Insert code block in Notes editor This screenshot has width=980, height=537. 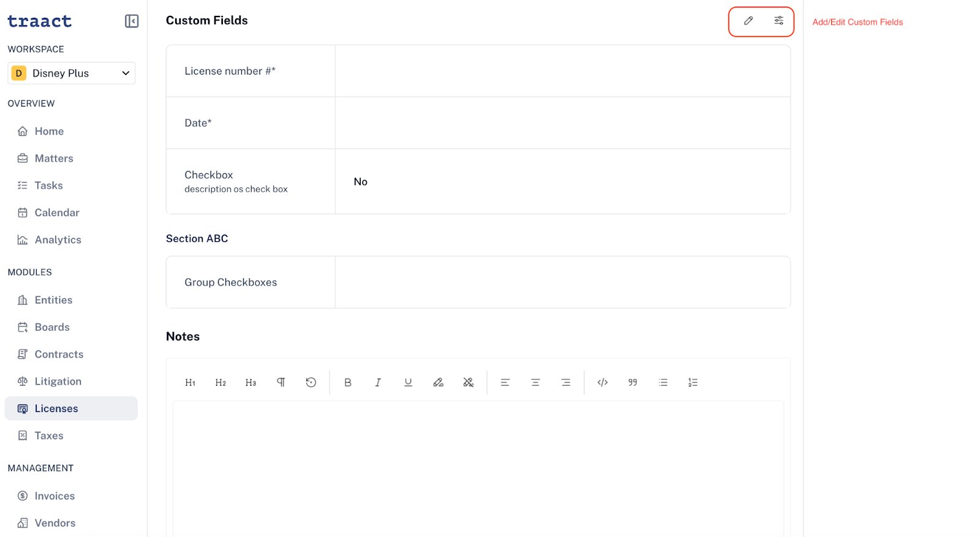(603, 383)
